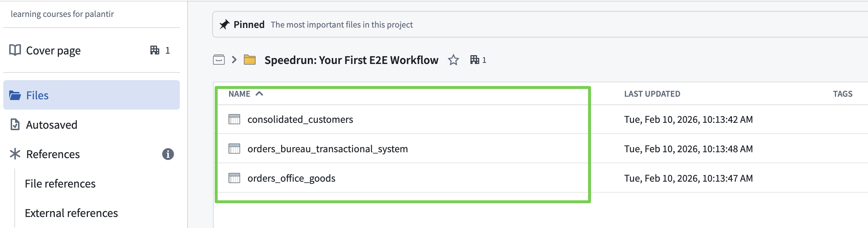This screenshot has width=868, height=228.
Task: Select References in the sidebar
Action: coord(53,154)
